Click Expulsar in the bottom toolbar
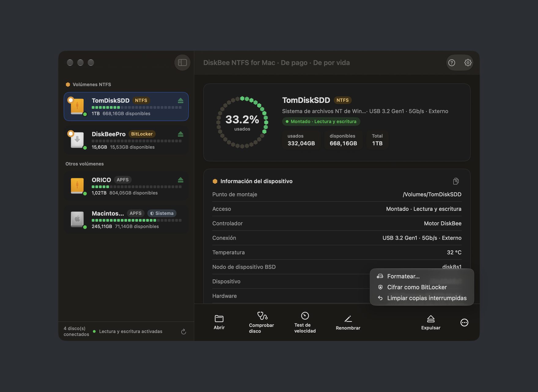 click(431, 323)
